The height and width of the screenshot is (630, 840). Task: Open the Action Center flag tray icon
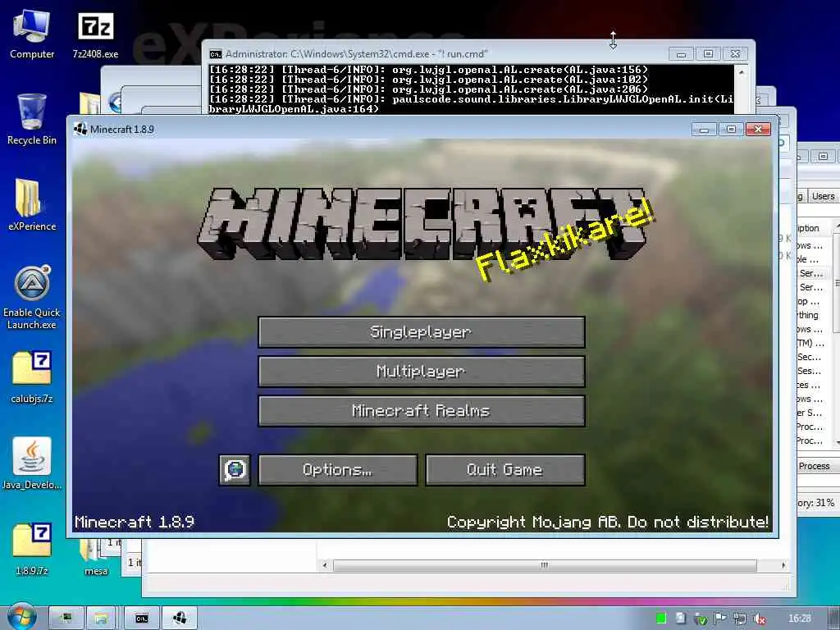(x=720, y=619)
